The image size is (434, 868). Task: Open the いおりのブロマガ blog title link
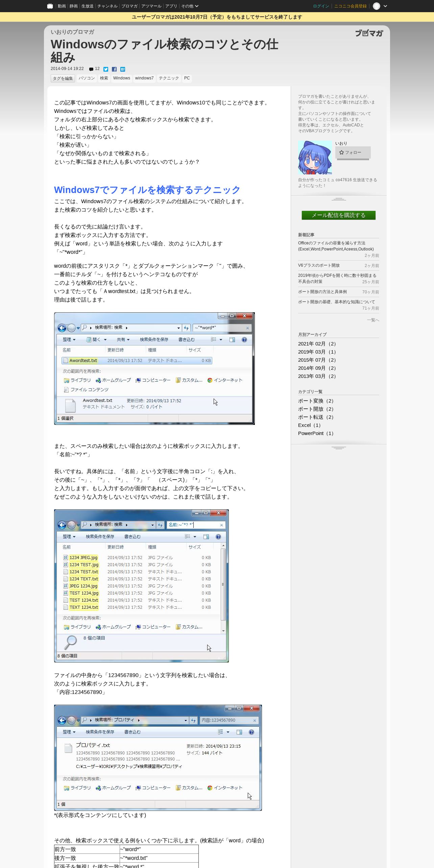[72, 32]
